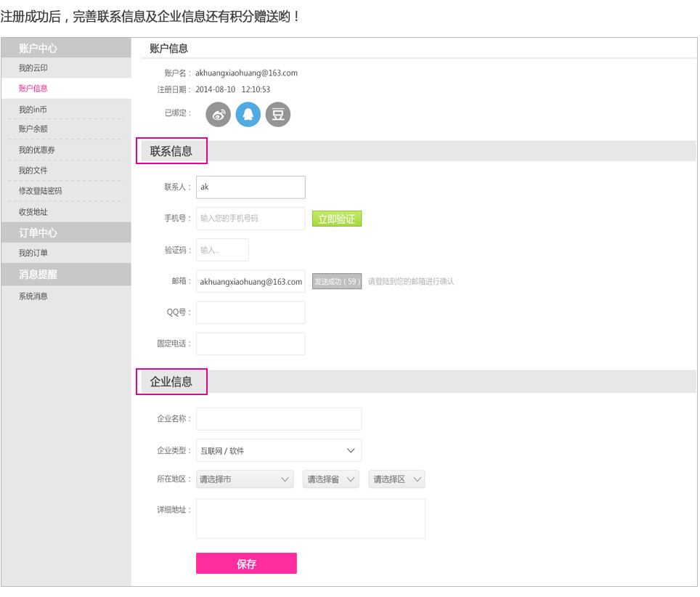Open 我的优惠券 from sidebar
700x597 pixels.
[x=37, y=150]
